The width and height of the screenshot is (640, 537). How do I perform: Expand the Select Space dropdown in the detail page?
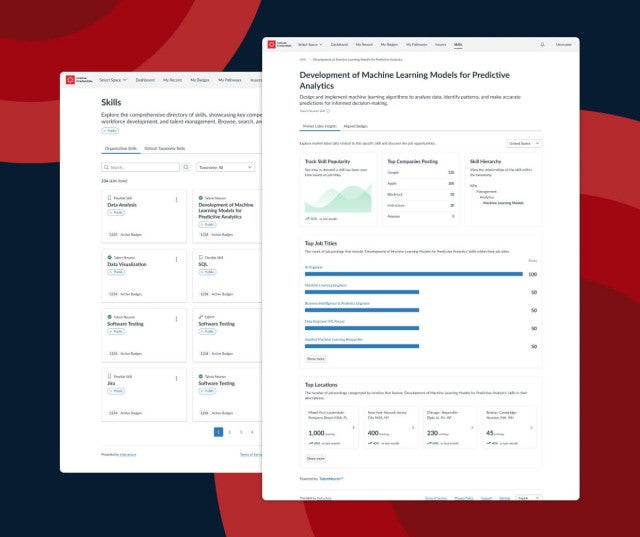coord(309,45)
